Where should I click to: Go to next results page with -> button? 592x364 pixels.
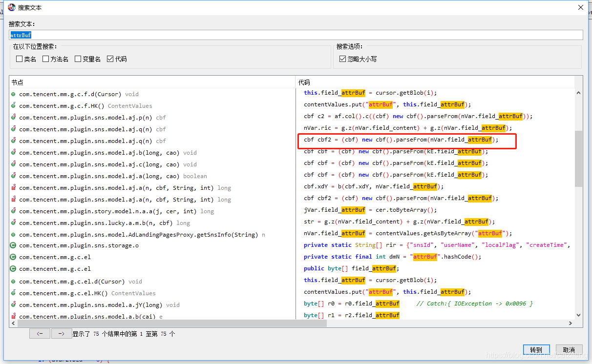click(x=61, y=334)
